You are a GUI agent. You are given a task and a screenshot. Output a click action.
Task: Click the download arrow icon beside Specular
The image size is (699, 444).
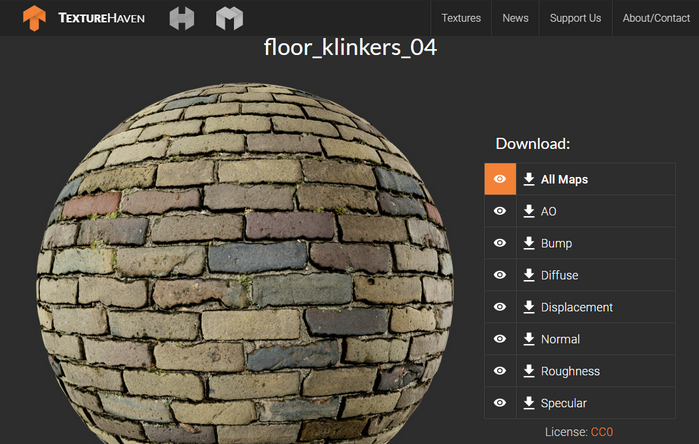click(x=529, y=403)
